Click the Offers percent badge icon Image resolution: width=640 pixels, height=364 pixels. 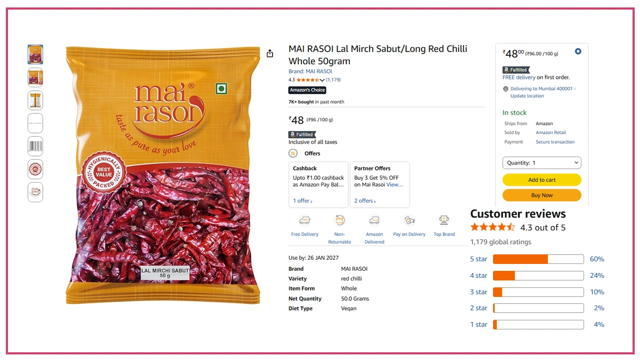293,153
